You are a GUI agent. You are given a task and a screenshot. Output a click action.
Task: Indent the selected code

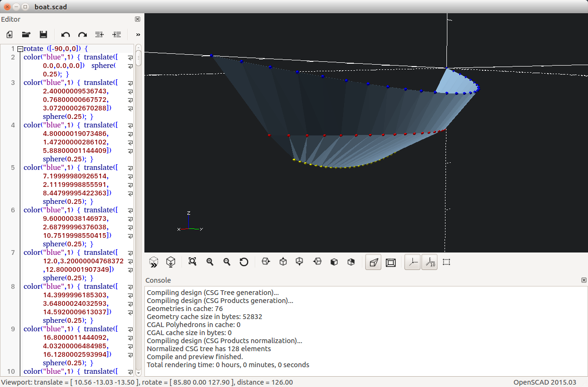pyautogui.click(x=117, y=34)
